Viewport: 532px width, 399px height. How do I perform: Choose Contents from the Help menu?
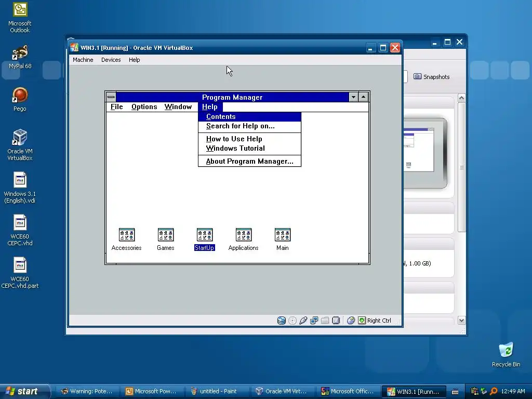coord(249,117)
